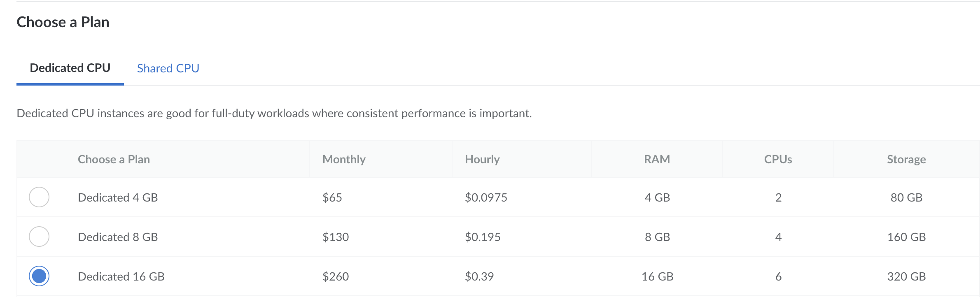Select the Dedicated CPU tab
The height and width of the screenshot is (297, 980).
pyautogui.click(x=70, y=68)
